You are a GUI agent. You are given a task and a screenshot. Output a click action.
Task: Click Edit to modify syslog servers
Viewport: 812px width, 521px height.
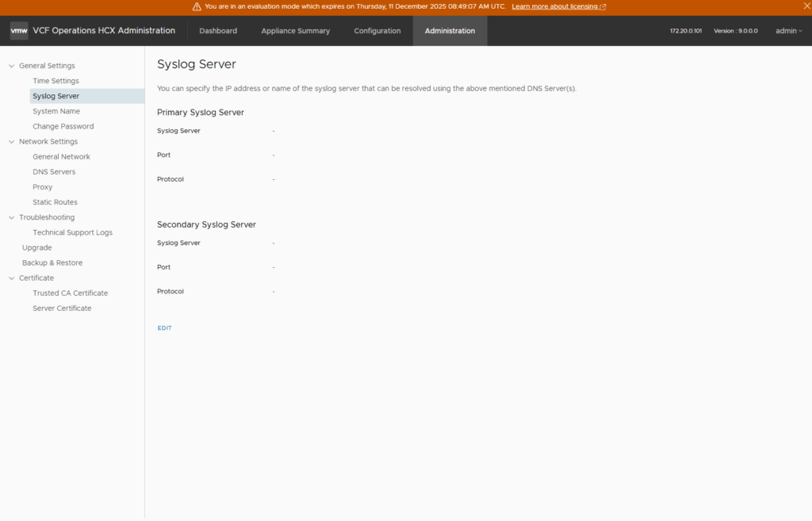coord(164,328)
